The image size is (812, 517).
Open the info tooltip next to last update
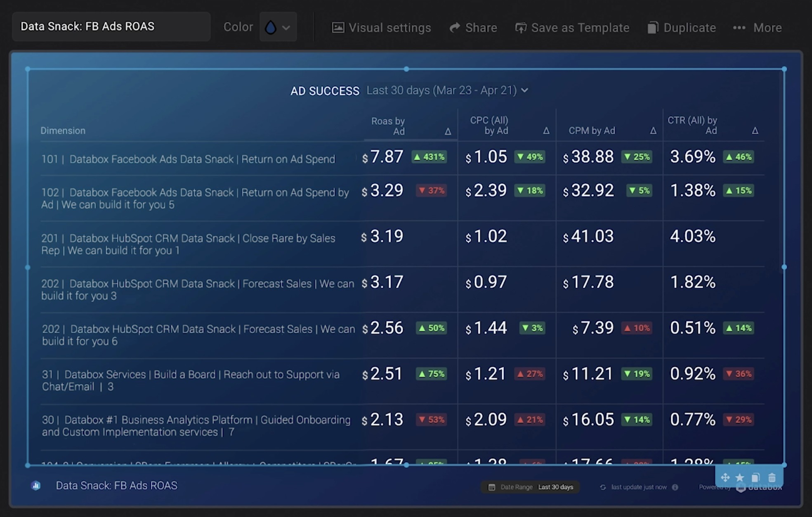pos(675,487)
